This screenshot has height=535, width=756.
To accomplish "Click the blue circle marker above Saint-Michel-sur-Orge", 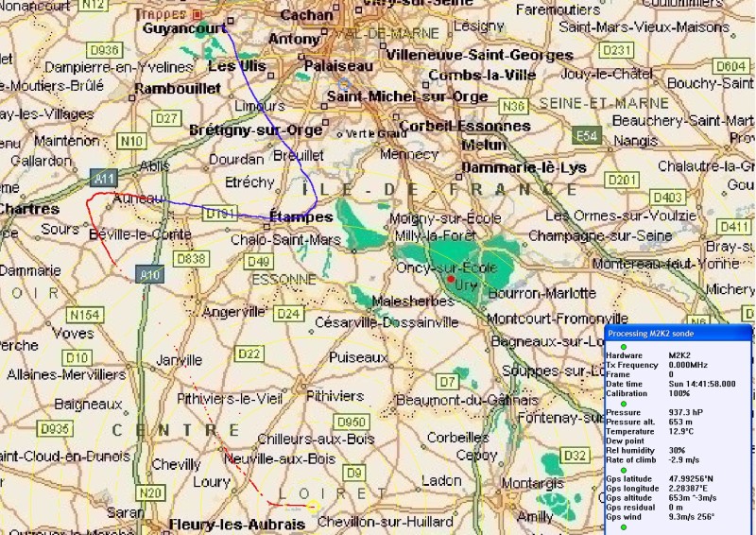I will point(344,84).
